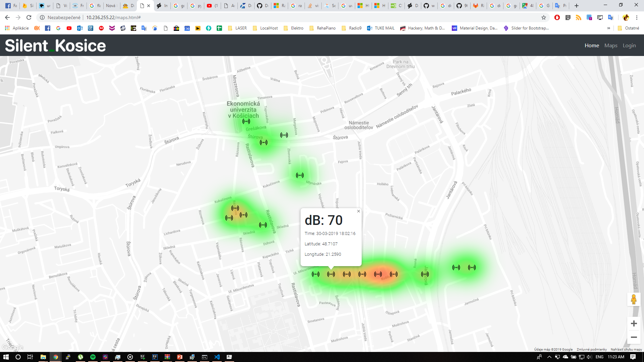
Task: Click the sensor marker on Mlynárska street
Action: click(300, 175)
